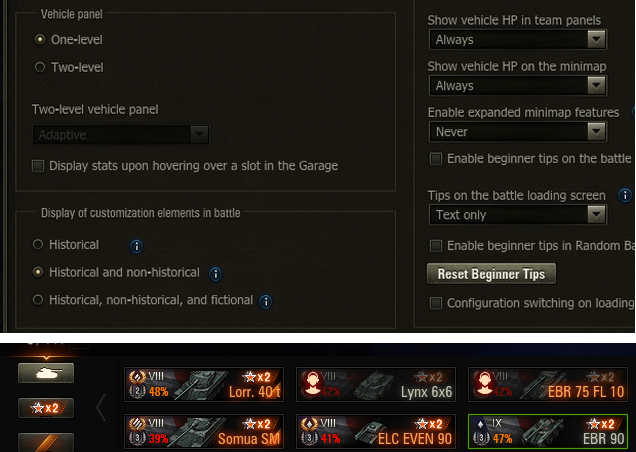Click the left carousel arrow
The width and height of the screenshot is (636, 452).
[x=101, y=407]
